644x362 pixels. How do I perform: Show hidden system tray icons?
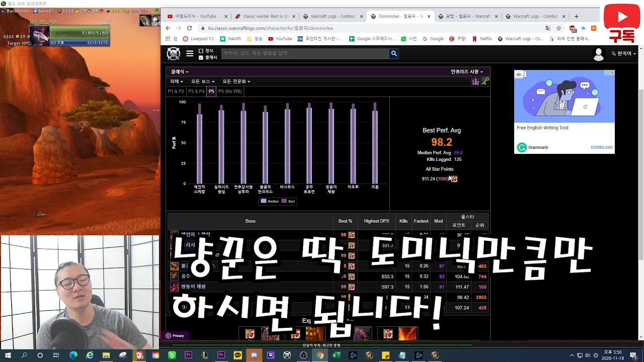tap(572, 355)
